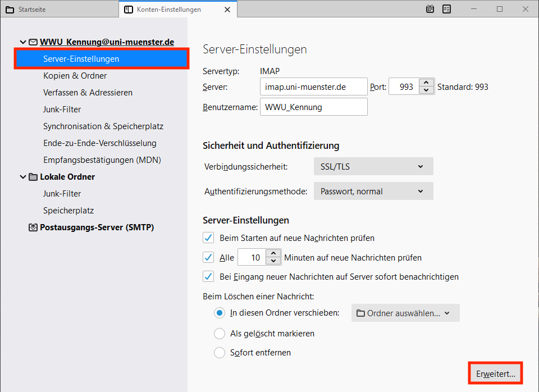This screenshot has height=392, width=539.
Task: Click the Erweitert... button
Action: pyautogui.click(x=495, y=374)
